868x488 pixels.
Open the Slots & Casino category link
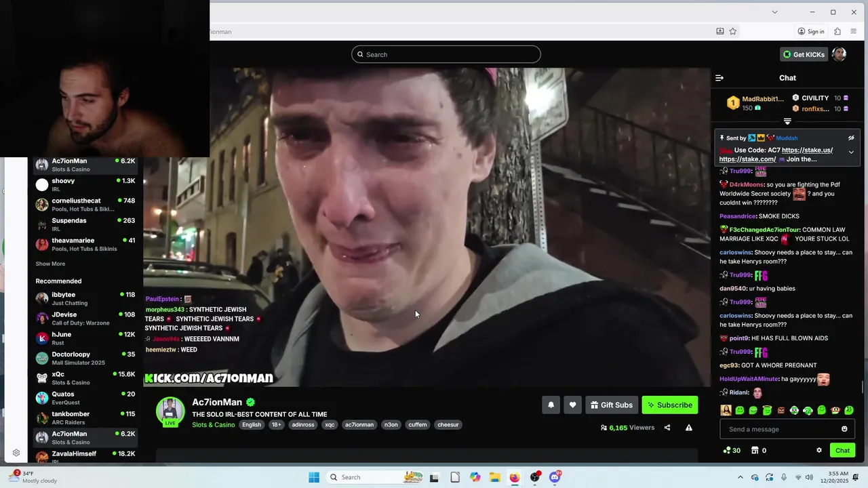[213, 425]
